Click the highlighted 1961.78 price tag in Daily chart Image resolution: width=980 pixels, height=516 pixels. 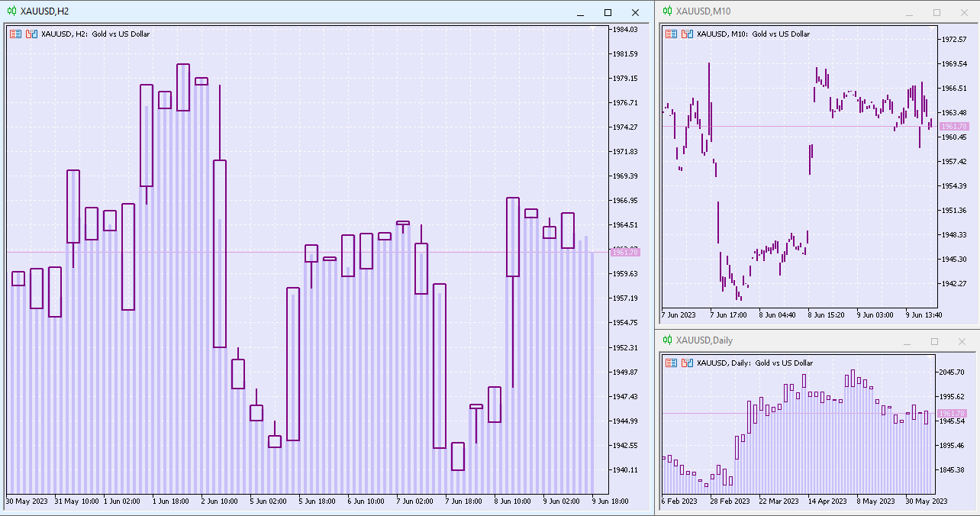(952, 413)
